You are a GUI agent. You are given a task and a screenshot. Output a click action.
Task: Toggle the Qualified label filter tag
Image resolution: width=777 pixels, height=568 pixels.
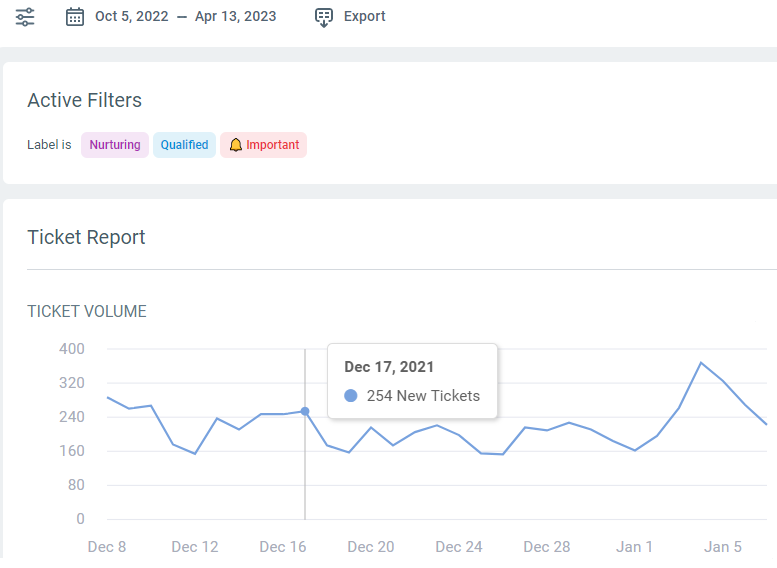point(184,145)
